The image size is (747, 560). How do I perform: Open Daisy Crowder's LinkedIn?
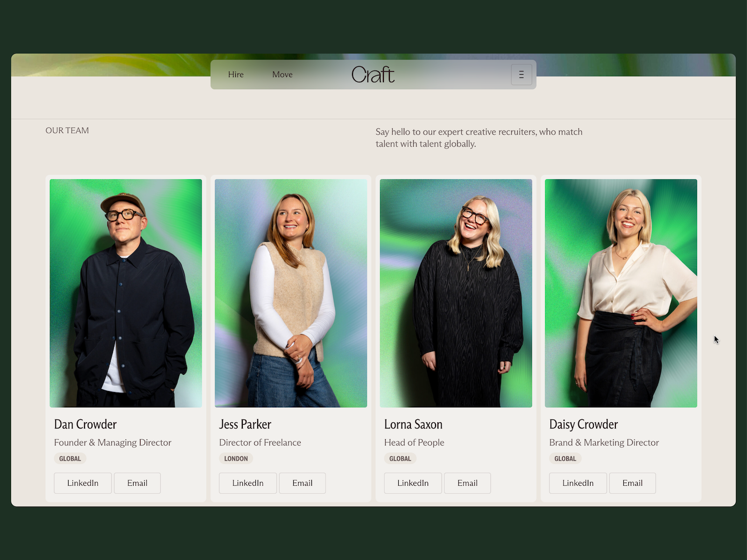coord(578,483)
